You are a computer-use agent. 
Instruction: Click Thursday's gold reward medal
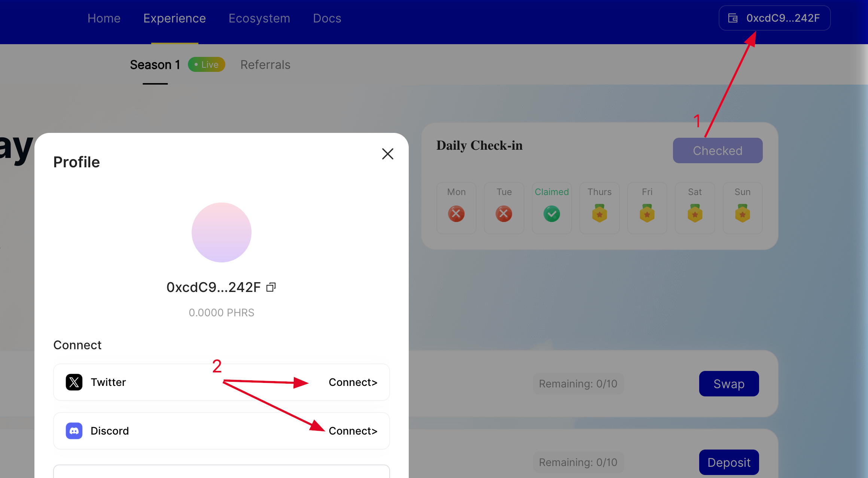[600, 214]
